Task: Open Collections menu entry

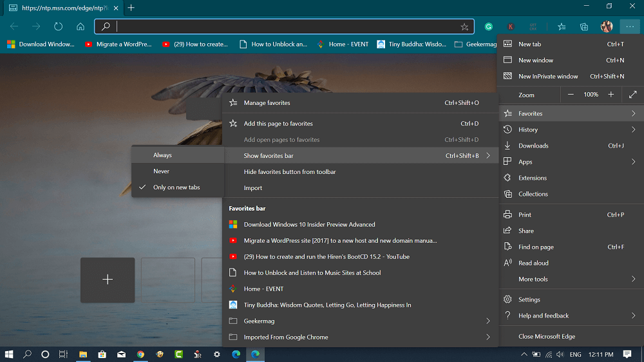Action: click(571, 194)
